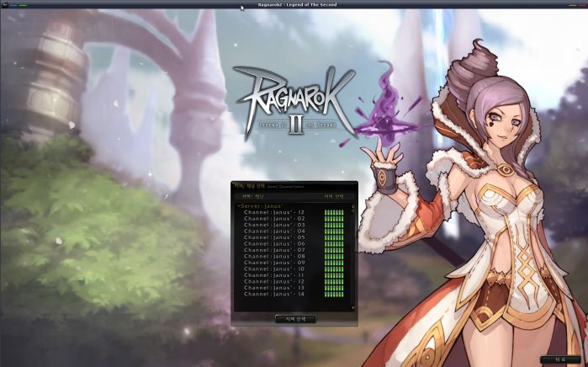Select Channel : Janus - 10

(x=274, y=269)
